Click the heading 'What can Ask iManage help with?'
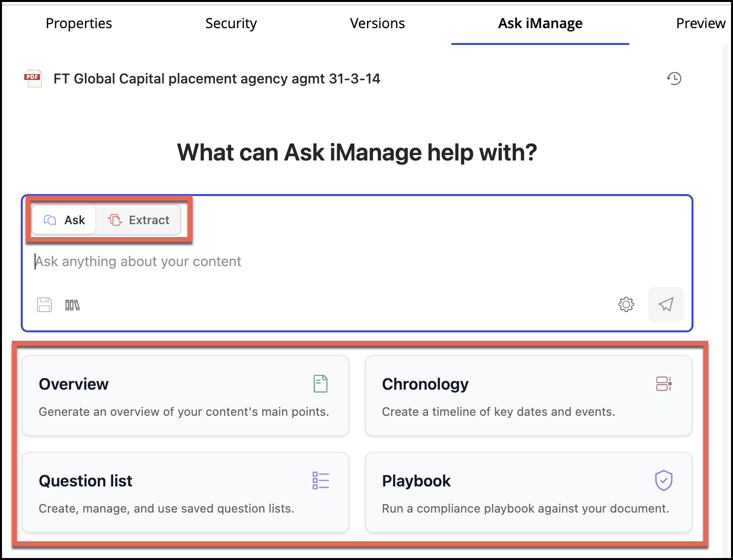This screenshot has width=733, height=560. click(x=357, y=153)
